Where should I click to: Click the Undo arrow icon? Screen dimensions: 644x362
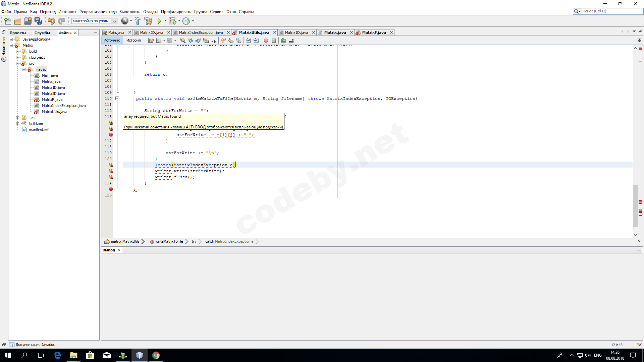click(x=51, y=21)
